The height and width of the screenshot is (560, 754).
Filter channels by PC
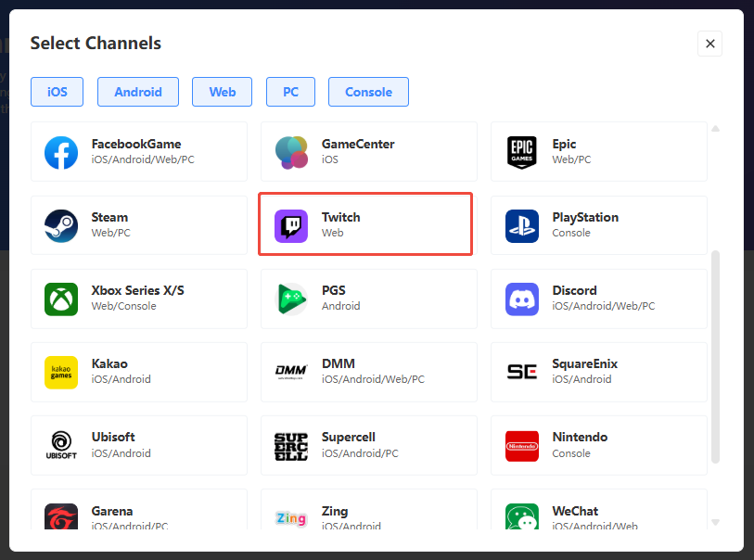tap(290, 92)
